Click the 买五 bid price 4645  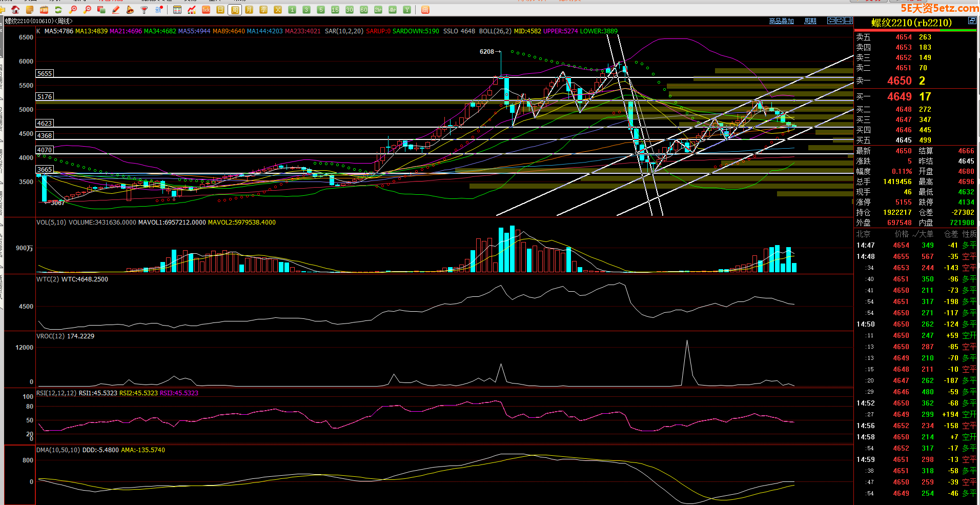click(904, 140)
